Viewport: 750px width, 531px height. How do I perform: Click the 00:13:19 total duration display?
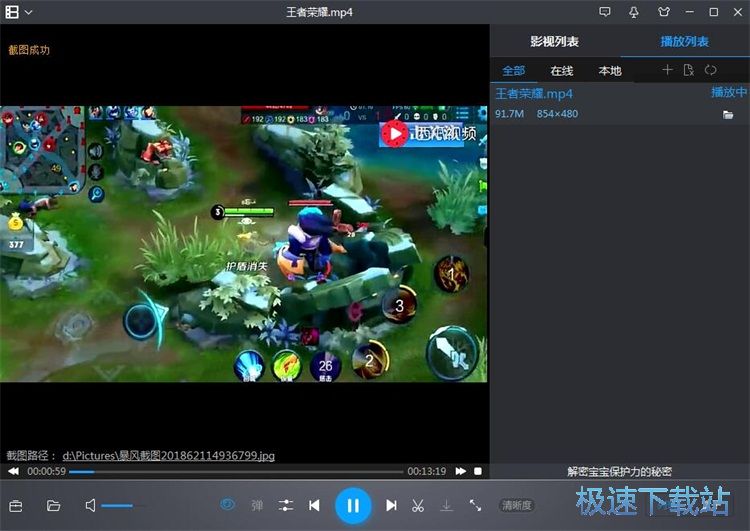pos(427,471)
